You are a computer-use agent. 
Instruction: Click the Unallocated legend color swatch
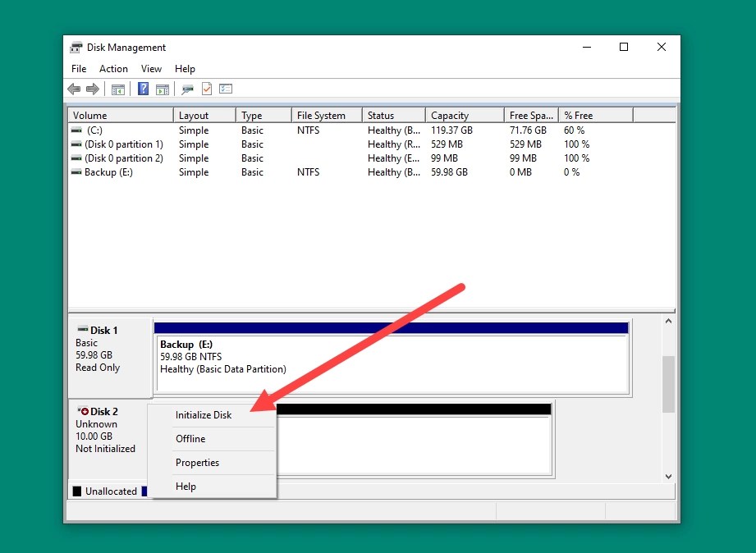(76, 491)
